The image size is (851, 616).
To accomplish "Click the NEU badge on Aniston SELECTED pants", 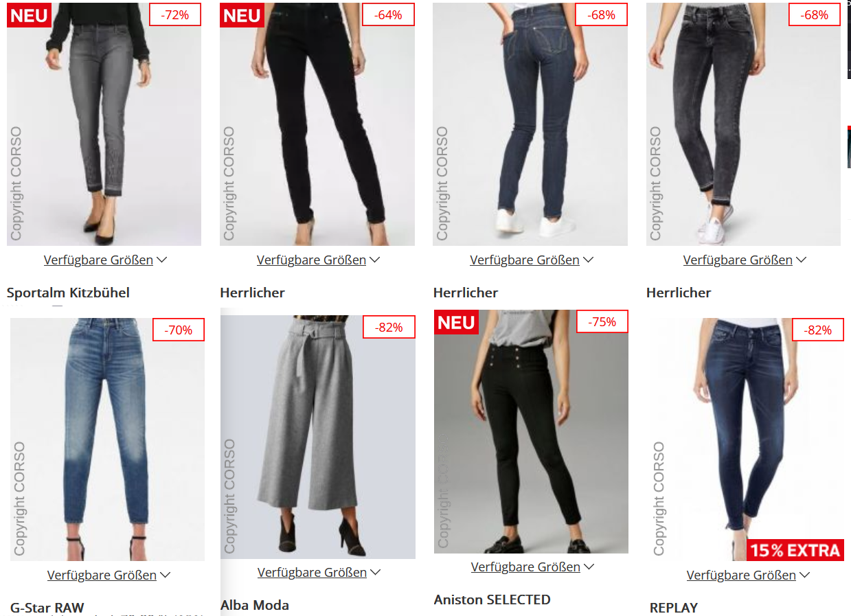I will 456,322.
